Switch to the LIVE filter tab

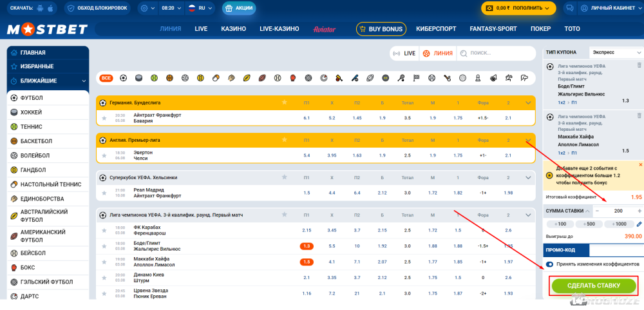pyautogui.click(x=404, y=53)
